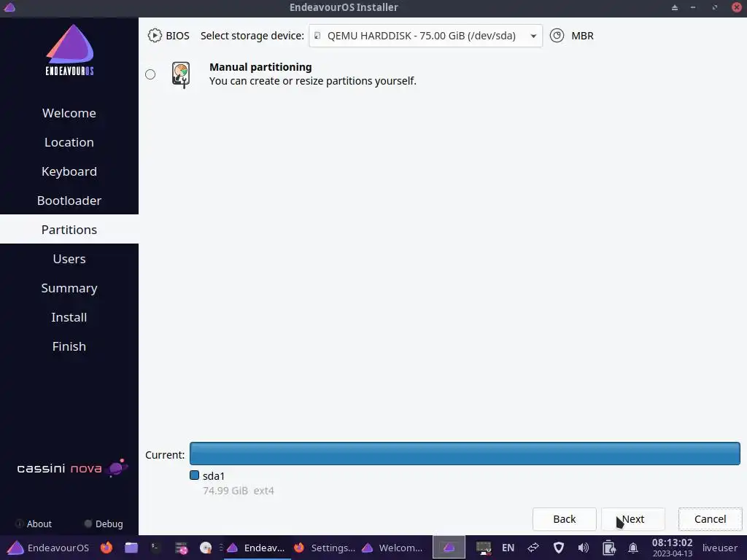
Task: Open the Users step in sidebar
Action: point(69,259)
